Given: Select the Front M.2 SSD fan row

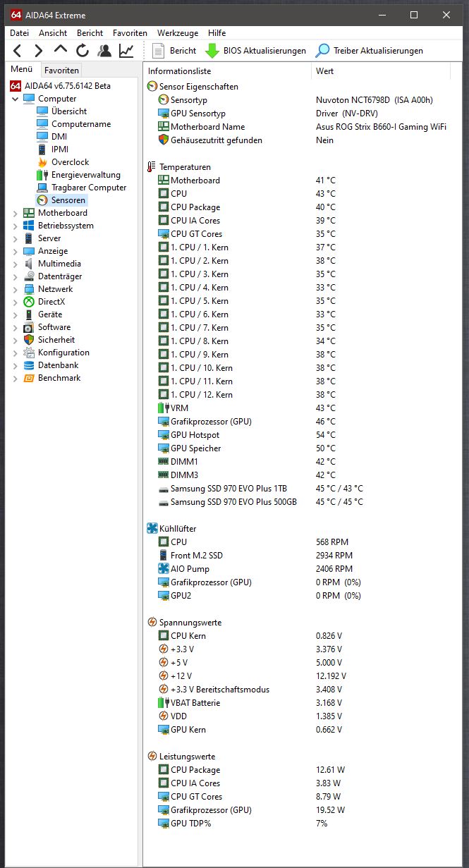Looking at the screenshot, I should pyautogui.click(x=297, y=556).
